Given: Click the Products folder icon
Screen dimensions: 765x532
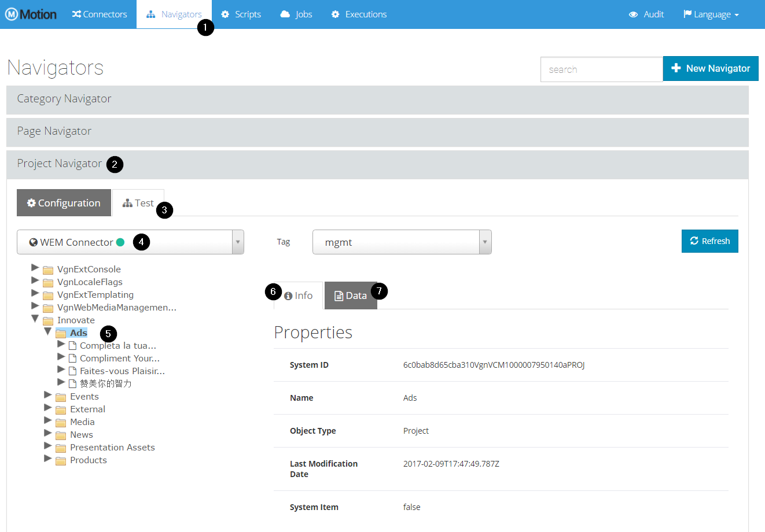Looking at the screenshot, I should (x=61, y=461).
